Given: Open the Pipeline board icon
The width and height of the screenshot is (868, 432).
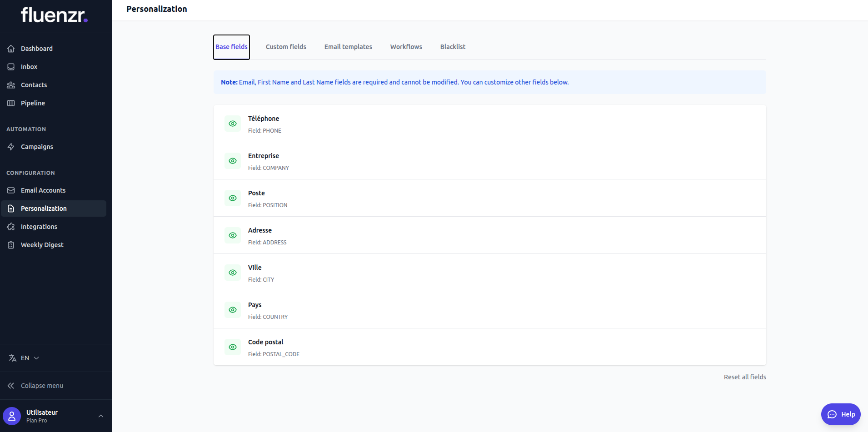Looking at the screenshot, I should point(11,103).
